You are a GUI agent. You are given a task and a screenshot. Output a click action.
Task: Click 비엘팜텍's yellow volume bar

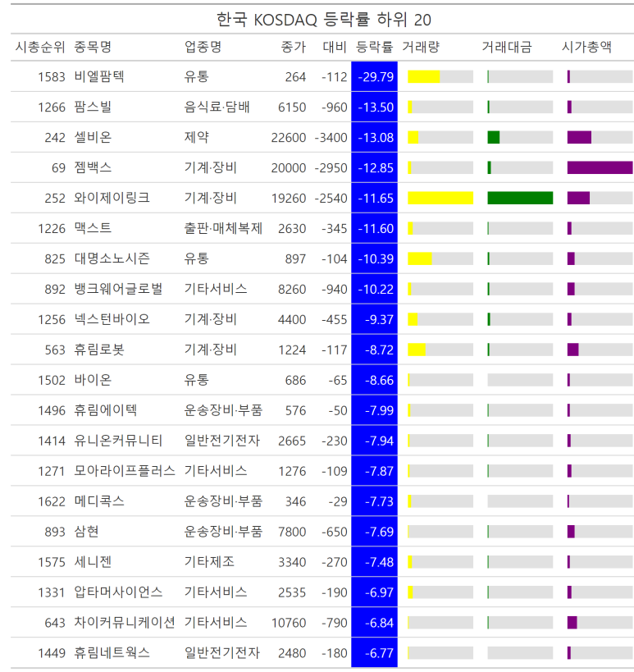(424, 76)
